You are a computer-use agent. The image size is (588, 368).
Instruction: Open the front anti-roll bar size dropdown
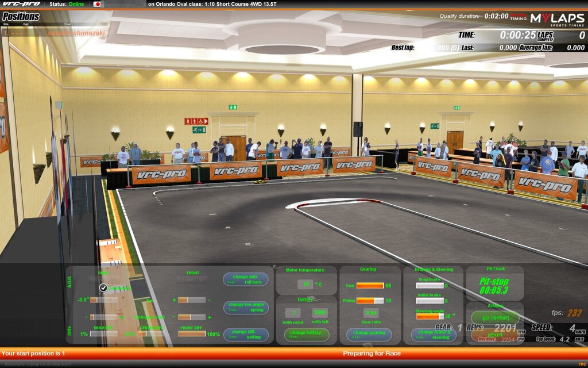pyautogui.click(x=192, y=279)
